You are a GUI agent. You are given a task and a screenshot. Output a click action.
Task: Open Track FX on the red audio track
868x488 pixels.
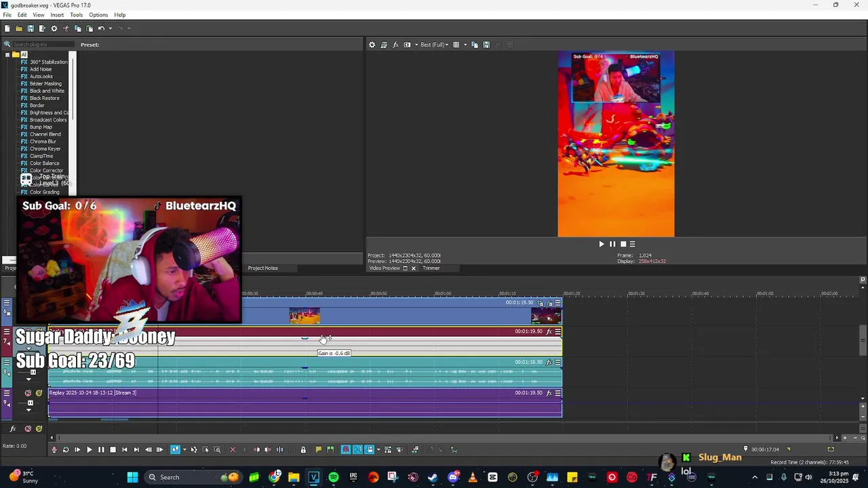click(x=549, y=331)
